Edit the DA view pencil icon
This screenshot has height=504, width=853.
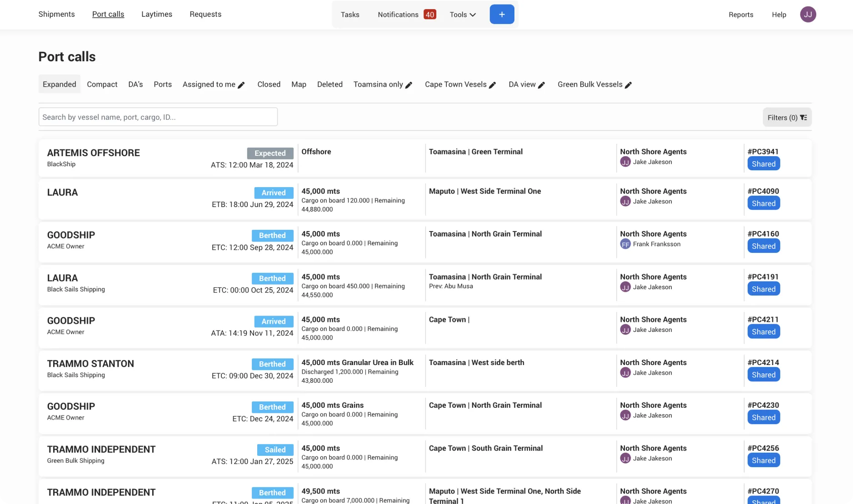pyautogui.click(x=541, y=85)
